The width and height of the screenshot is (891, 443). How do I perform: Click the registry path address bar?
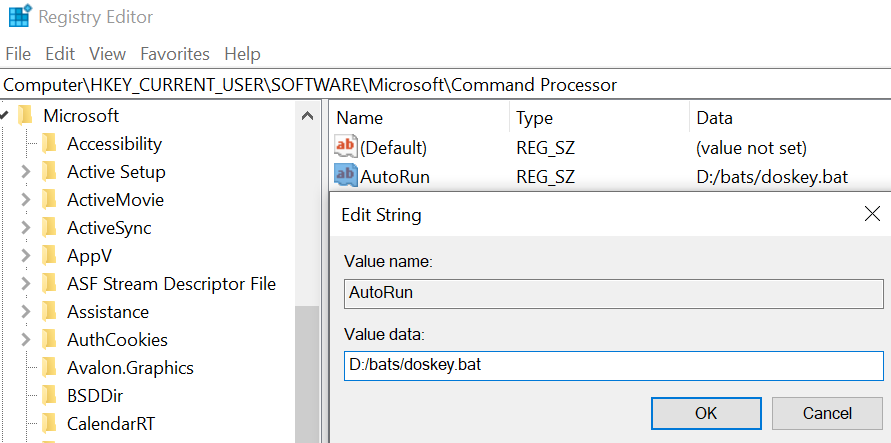pyautogui.click(x=446, y=85)
